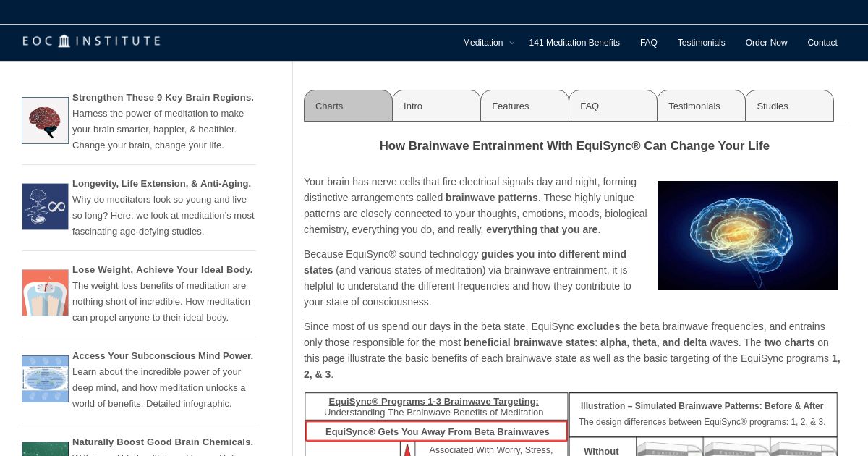This screenshot has height=456, width=868.
Task: Click the page heading about Brainwave Entrainment
Action: 574,145
